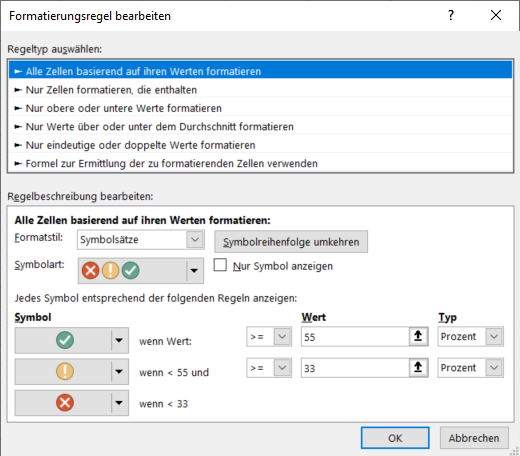Click the yellow exclamation icon in second symbol row
This screenshot has height=456, width=520.
coord(65,371)
